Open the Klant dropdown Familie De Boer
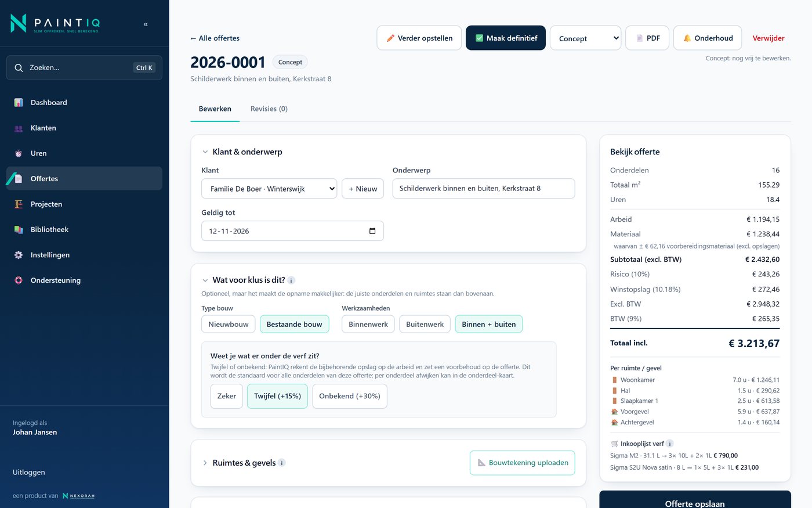The width and height of the screenshot is (812, 508). (269, 189)
